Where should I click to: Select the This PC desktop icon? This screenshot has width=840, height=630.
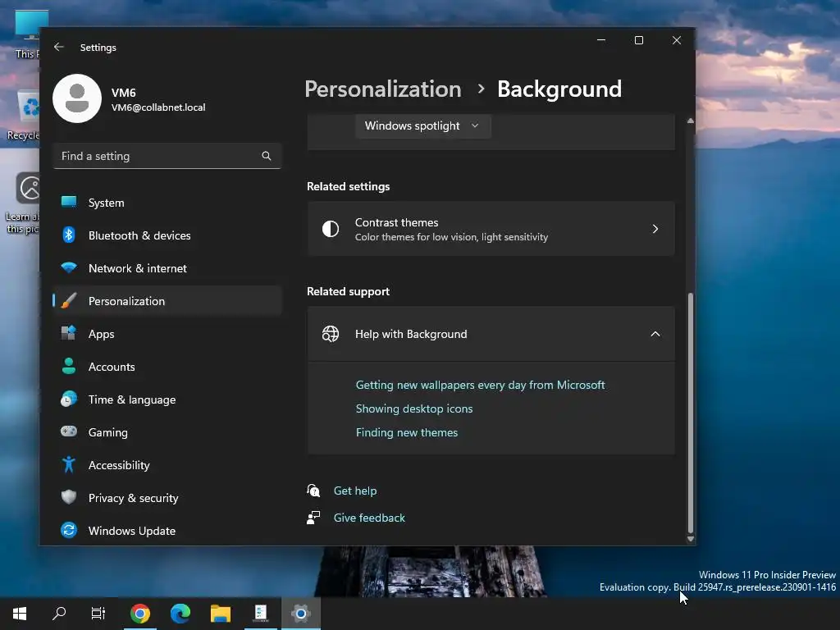(27, 33)
